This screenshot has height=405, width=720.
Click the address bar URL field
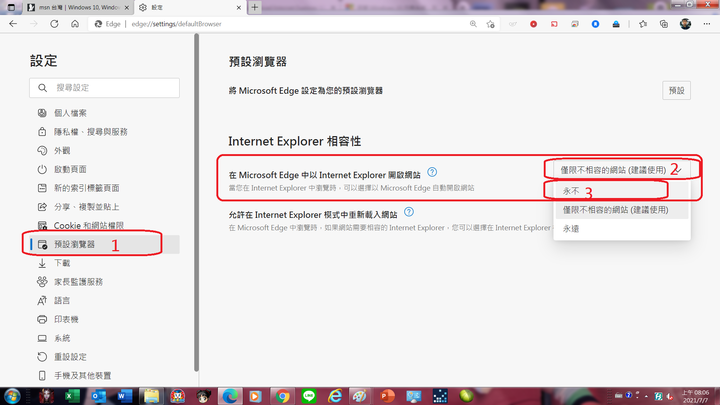(294, 24)
